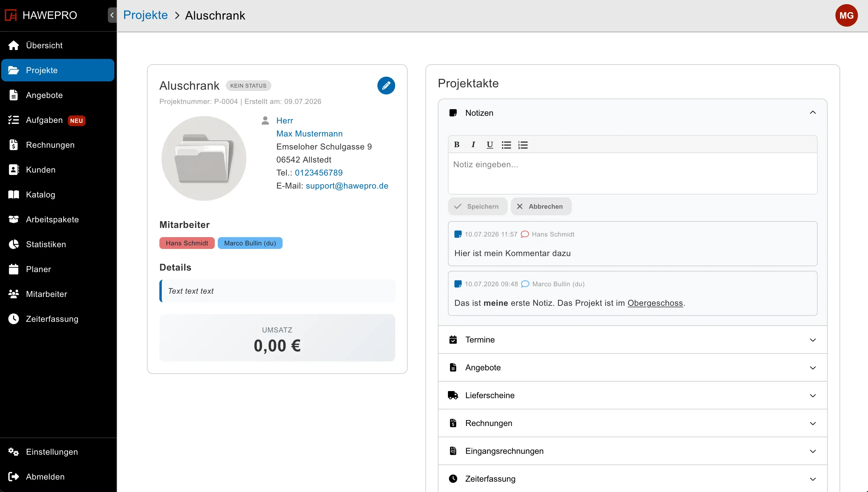Expand the Lieferscheine section
The height and width of the screenshot is (492, 868).
633,395
